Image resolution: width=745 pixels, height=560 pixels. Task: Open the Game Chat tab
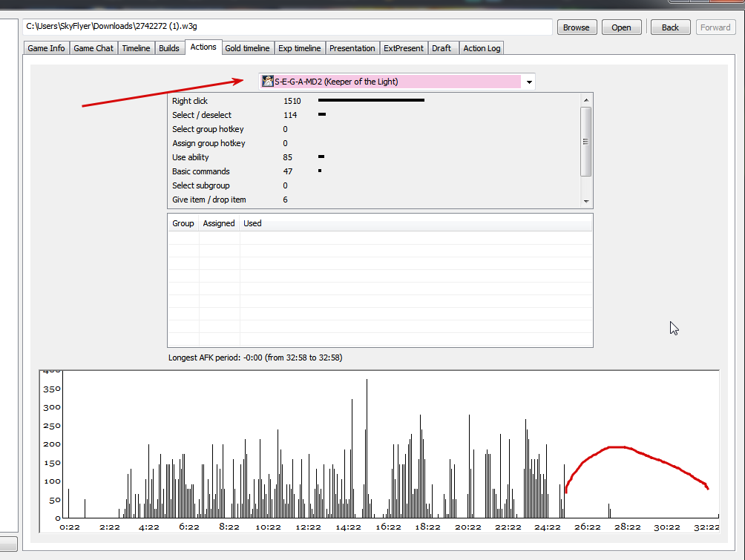coord(93,48)
